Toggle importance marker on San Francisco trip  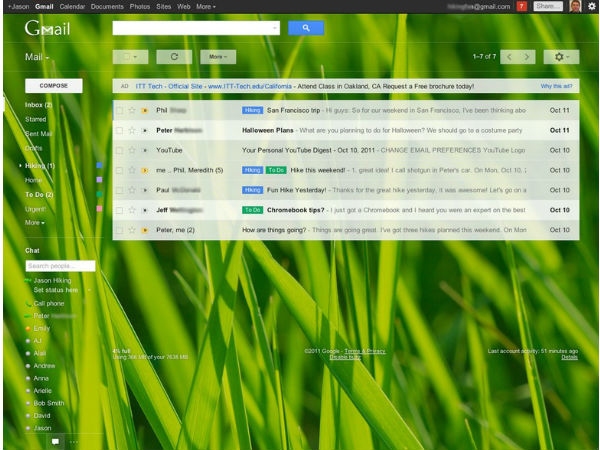point(145,111)
